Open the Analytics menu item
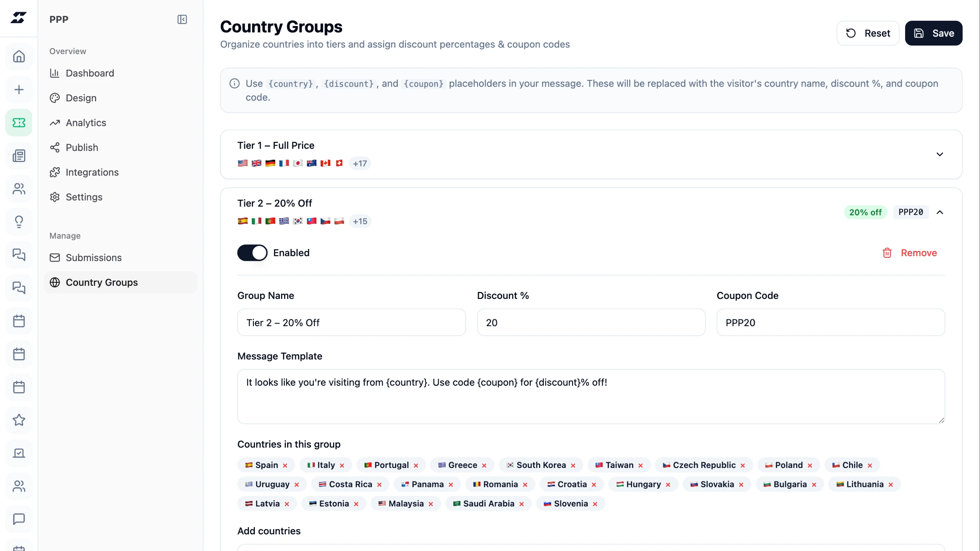Viewport: 980px width, 551px height. (x=86, y=123)
